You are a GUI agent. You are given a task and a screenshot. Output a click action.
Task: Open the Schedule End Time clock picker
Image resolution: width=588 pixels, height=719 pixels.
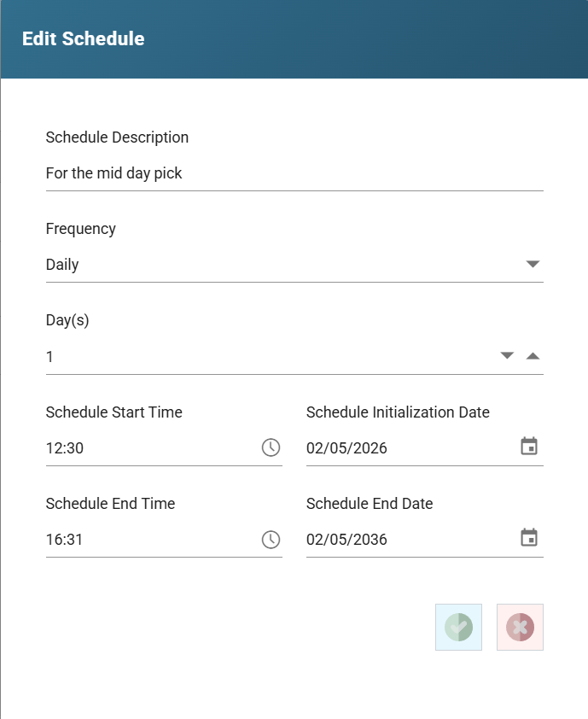coord(271,540)
